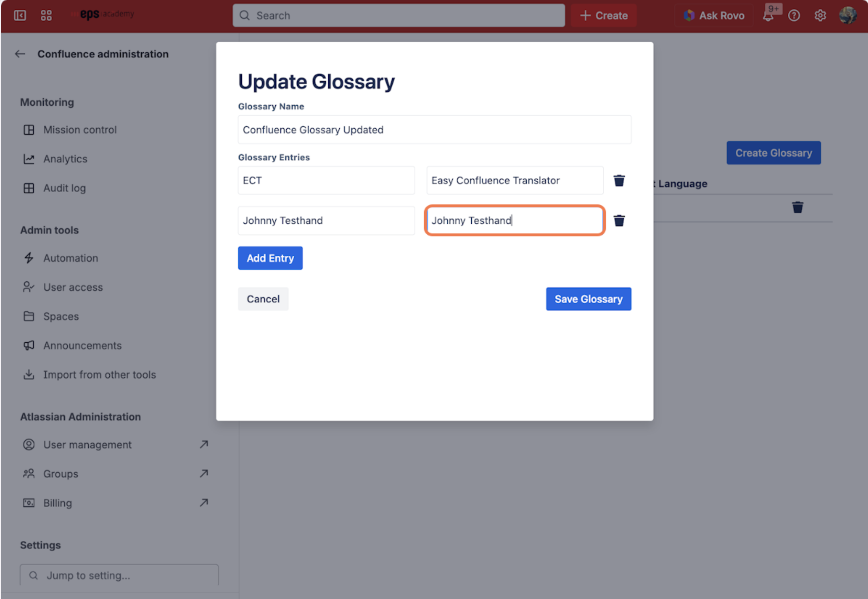Viewport: 868px width, 599px height.
Task: Click the Ask Rovo button
Action: point(714,15)
